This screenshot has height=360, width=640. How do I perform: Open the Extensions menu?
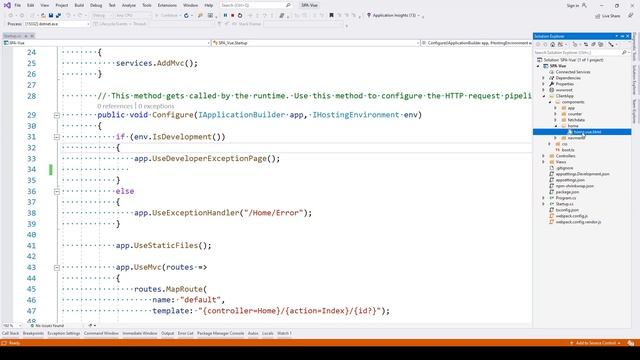coord(167,5)
